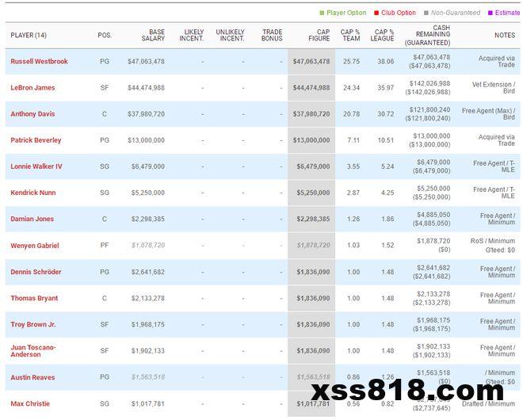Click Wenyen Gabriel's RoS / Minimum note

pyautogui.click(x=493, y=241)
